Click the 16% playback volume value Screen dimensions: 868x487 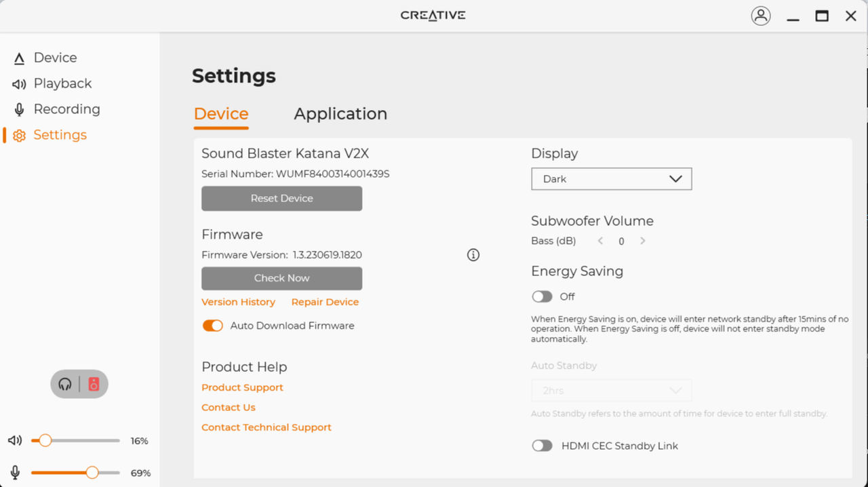(x=139, y=441)
